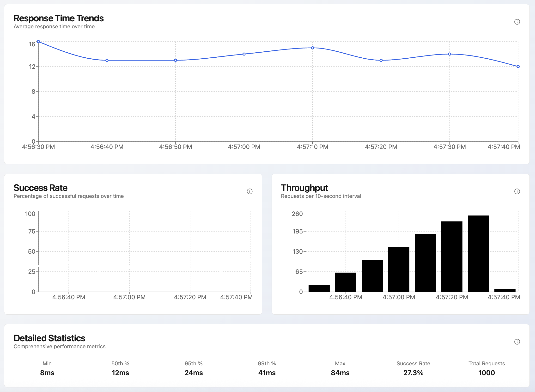Click the Response Time Trends heading
The image size is (535, 392).
coord(59,18)
